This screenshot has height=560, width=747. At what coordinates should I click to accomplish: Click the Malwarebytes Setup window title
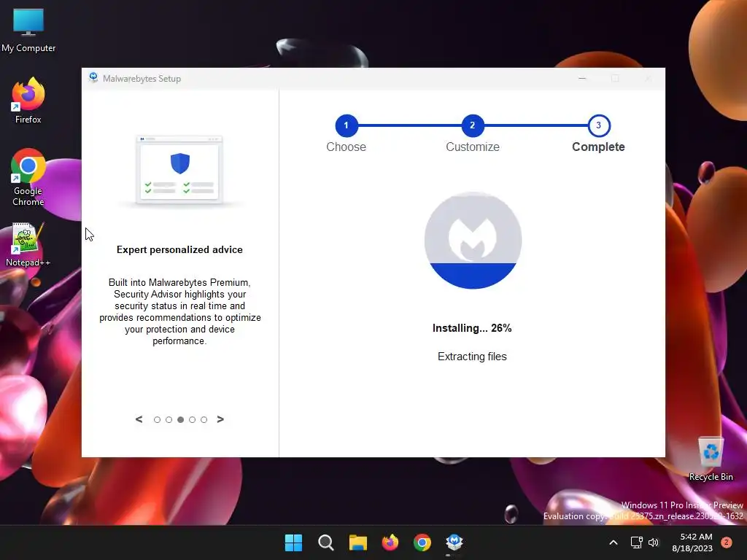click(142, 79)
